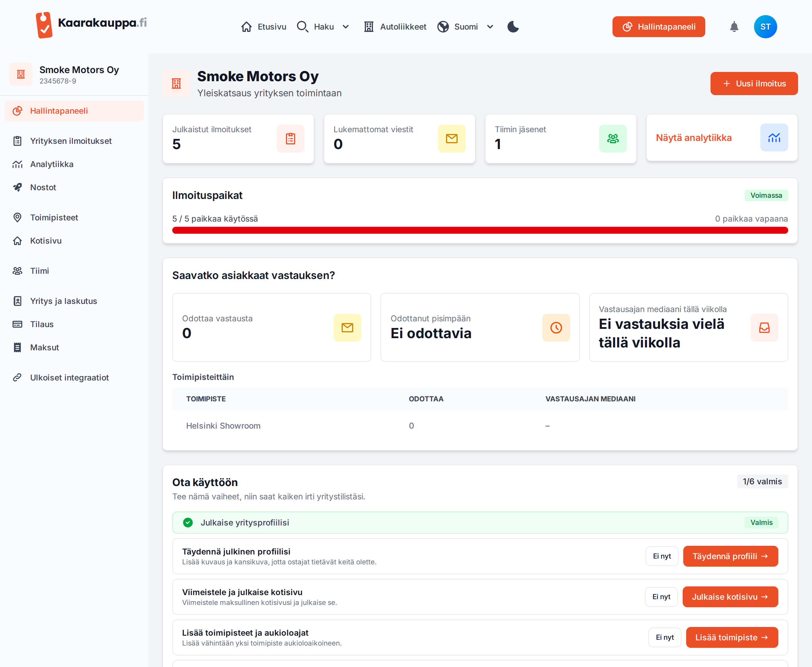
Task: Click the red Ilmoituspaikat usage bar
Action: [x=480, y=230]
